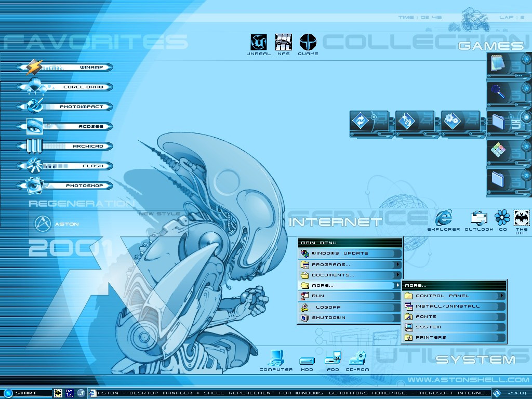532x399 pixels.
Task: Select Windows Update in Main Menu
Action: click(x=350, y=254)
